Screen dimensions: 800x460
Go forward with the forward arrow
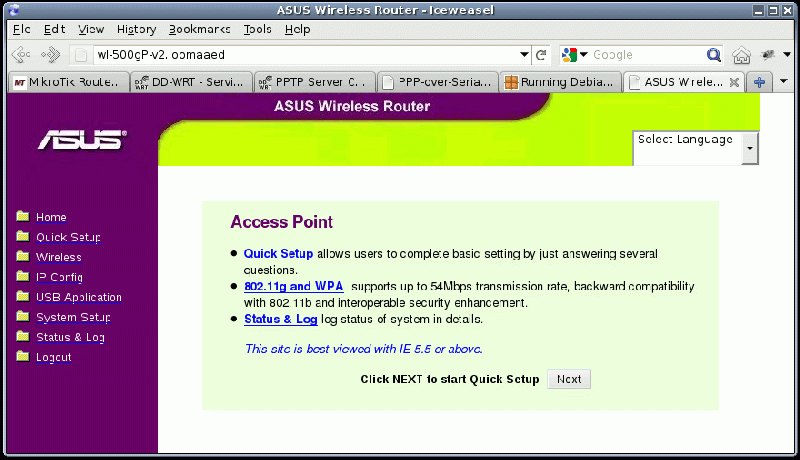(51, 55)
